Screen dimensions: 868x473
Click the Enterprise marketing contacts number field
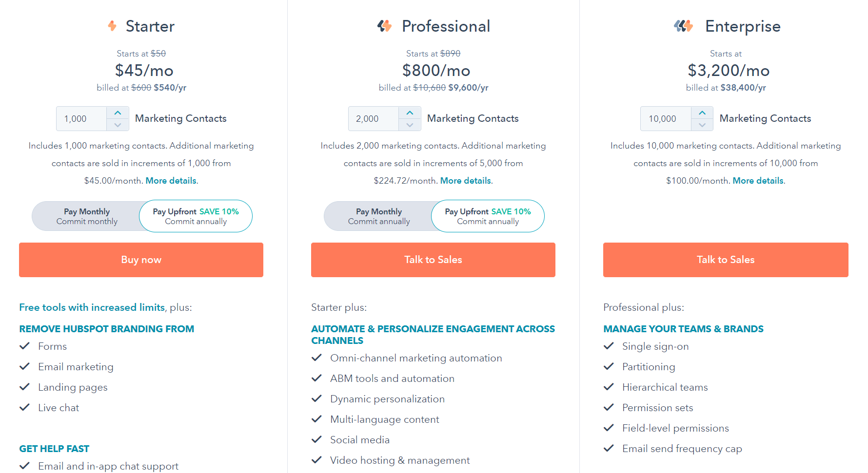click(666, 119)
